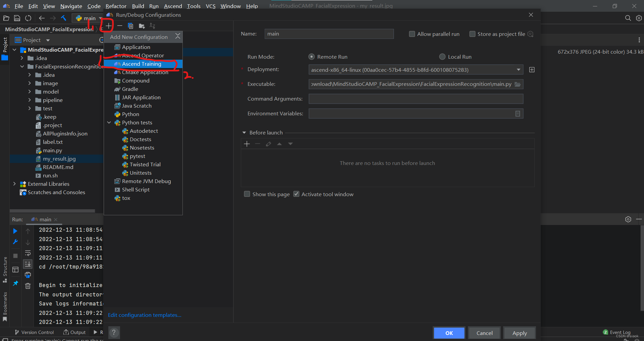The height and width of the screenshot is (341, 644).
Task: Open the Deployment dropdown
Action: click(x=519, y=69)
